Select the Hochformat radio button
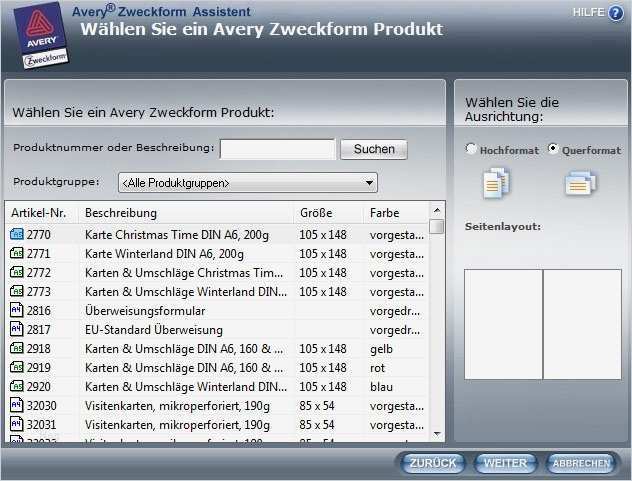632x481 pixels. click(470, 149)
